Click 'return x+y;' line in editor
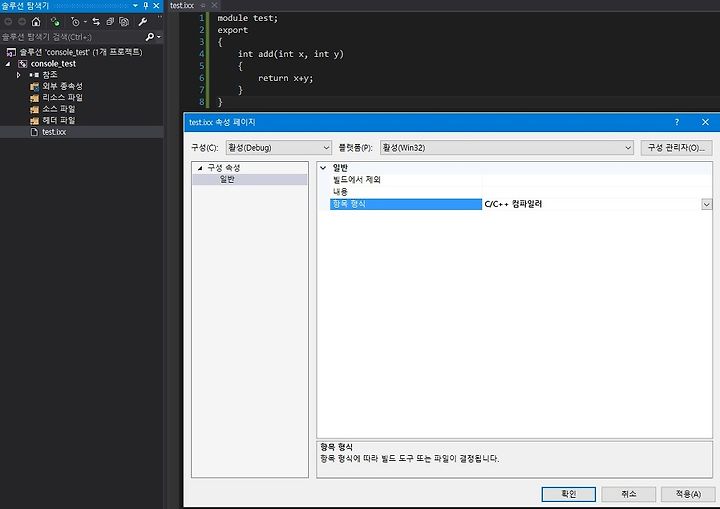 point(285,78)
